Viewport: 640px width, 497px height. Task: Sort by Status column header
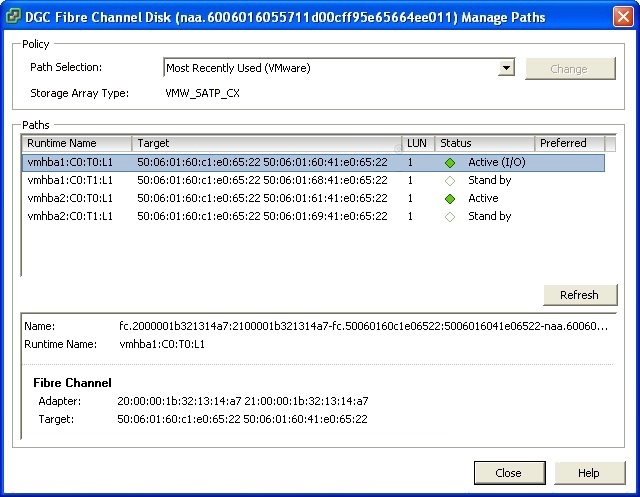coord(485,143)
